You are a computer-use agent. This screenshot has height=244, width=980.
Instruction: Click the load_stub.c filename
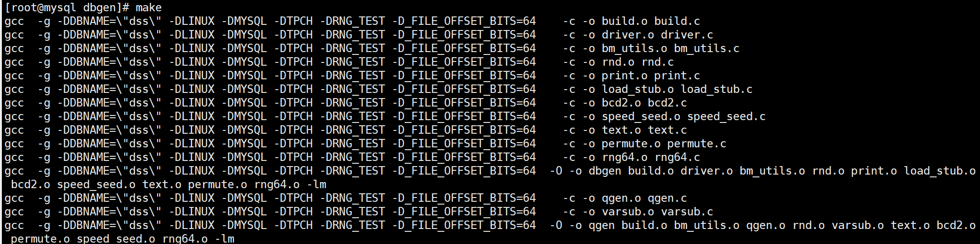click(716, 89)
